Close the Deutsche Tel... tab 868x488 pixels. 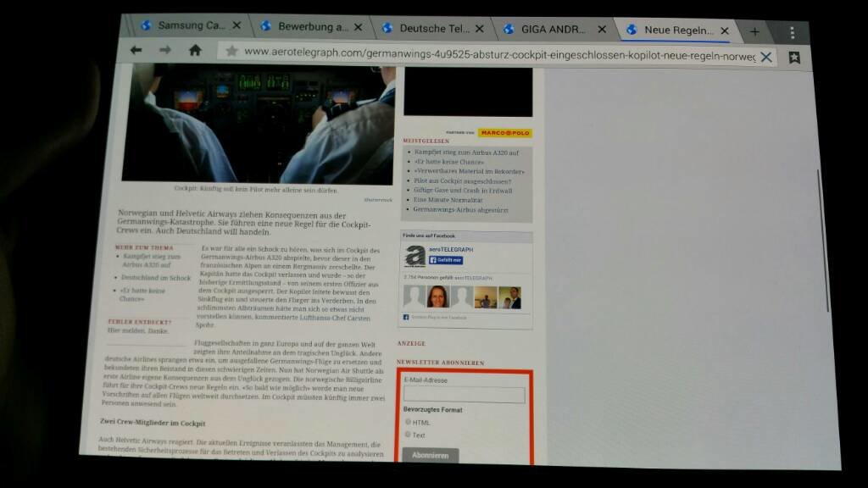coord(480,28)
